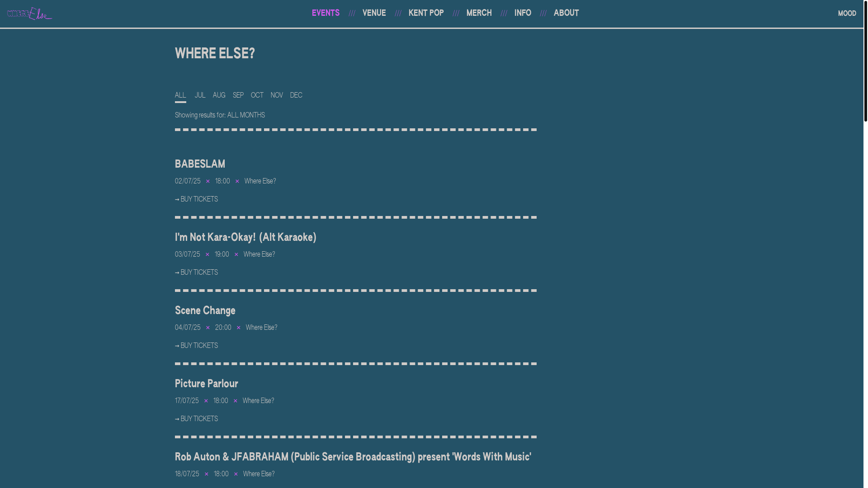The height and width of the screenshot is (488, 868).
Task: Filter events by AUG
Action: coord(219,95)
